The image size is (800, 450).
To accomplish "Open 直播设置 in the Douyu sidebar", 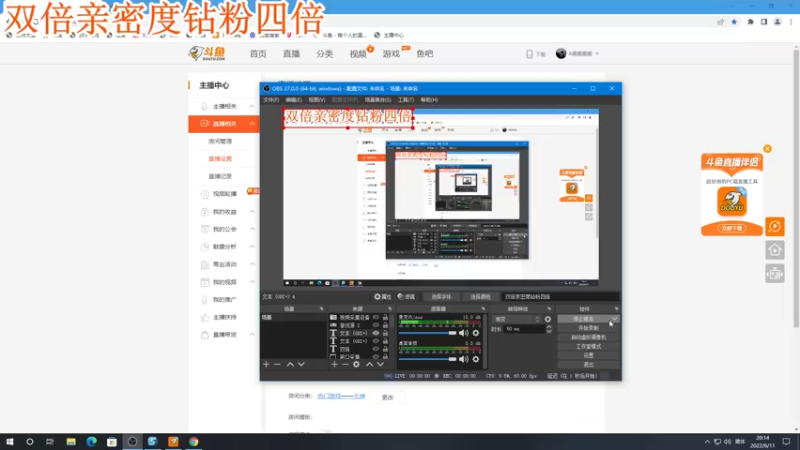I will 220,159.
